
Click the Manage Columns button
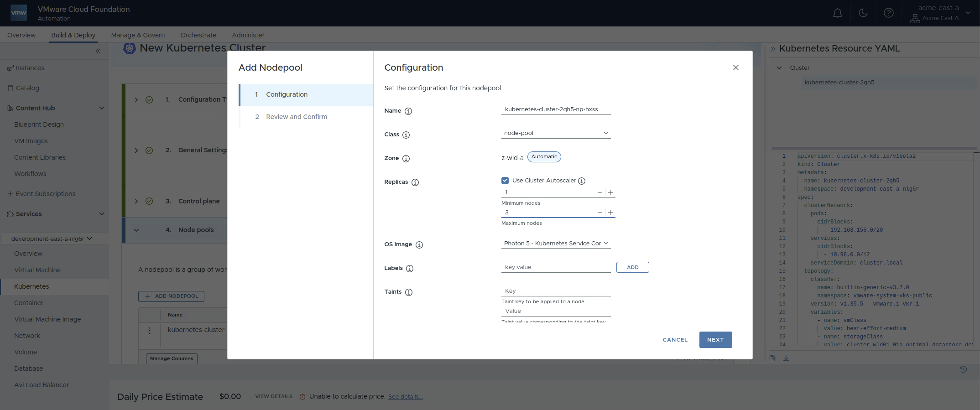coord(172,358)
